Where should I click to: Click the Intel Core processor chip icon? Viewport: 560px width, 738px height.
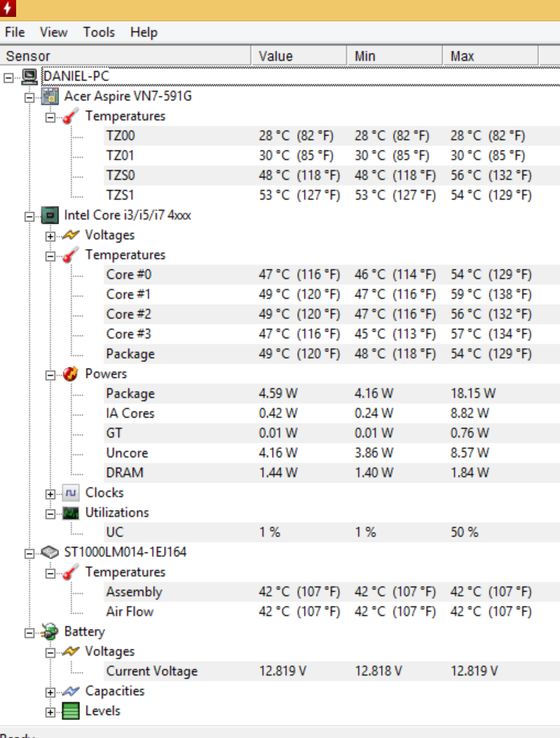pos(50,215)
